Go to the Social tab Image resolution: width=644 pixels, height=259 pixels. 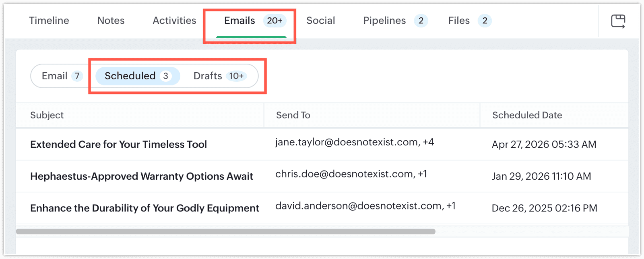click(x=320, y=21)
